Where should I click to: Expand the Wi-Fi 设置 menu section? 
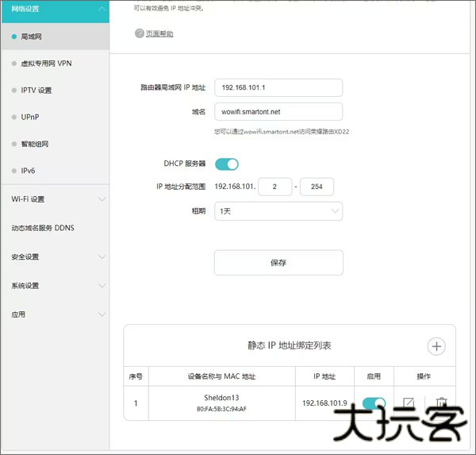(55, 199)
